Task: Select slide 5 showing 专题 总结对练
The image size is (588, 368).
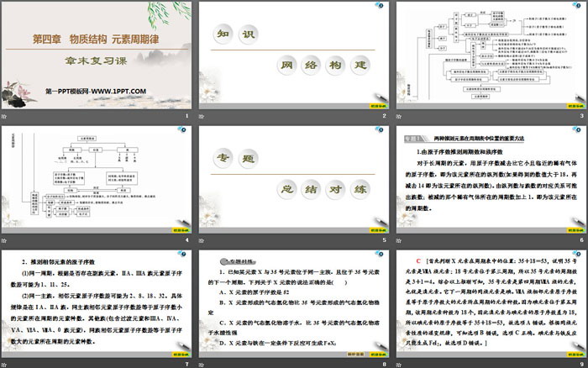Action: [294, 179]
